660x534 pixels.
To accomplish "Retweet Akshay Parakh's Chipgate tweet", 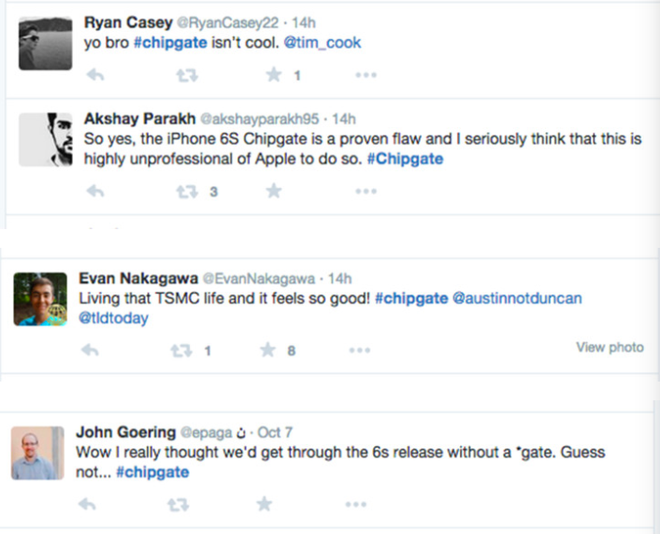I will (186, 191).
